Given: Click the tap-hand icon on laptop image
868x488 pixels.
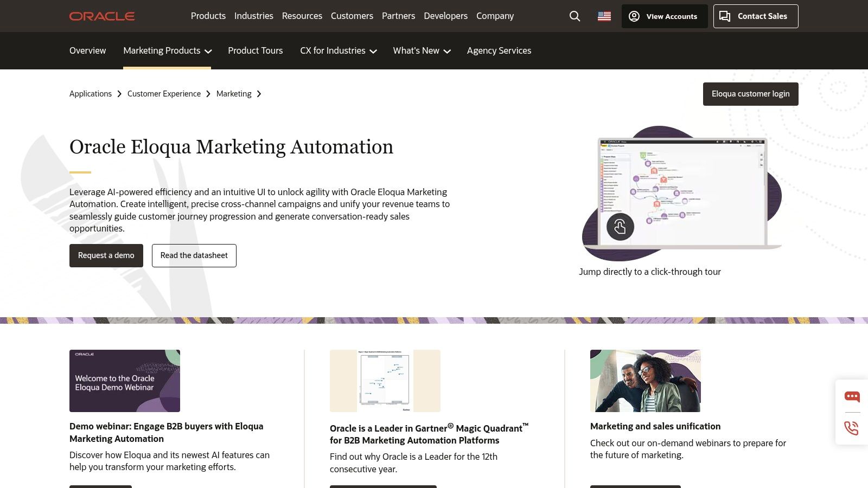Looking at the screenshot, I should [x=620, y=227].
